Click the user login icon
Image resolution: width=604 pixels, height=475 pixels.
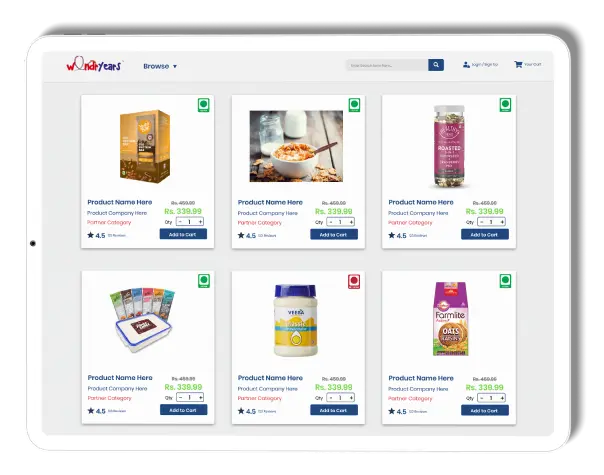click(466, 65)
